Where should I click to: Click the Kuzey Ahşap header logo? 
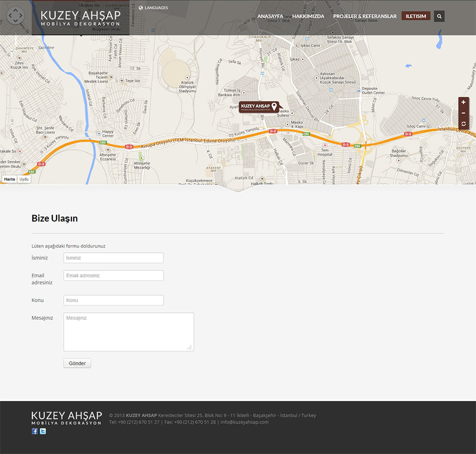click(x=81, y=18)
